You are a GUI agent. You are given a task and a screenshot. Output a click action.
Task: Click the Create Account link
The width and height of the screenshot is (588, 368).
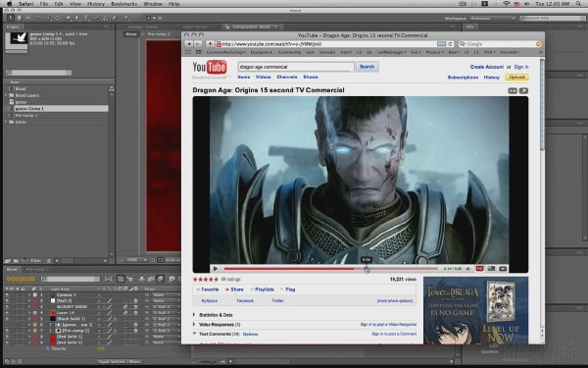[x=487, y=67]
